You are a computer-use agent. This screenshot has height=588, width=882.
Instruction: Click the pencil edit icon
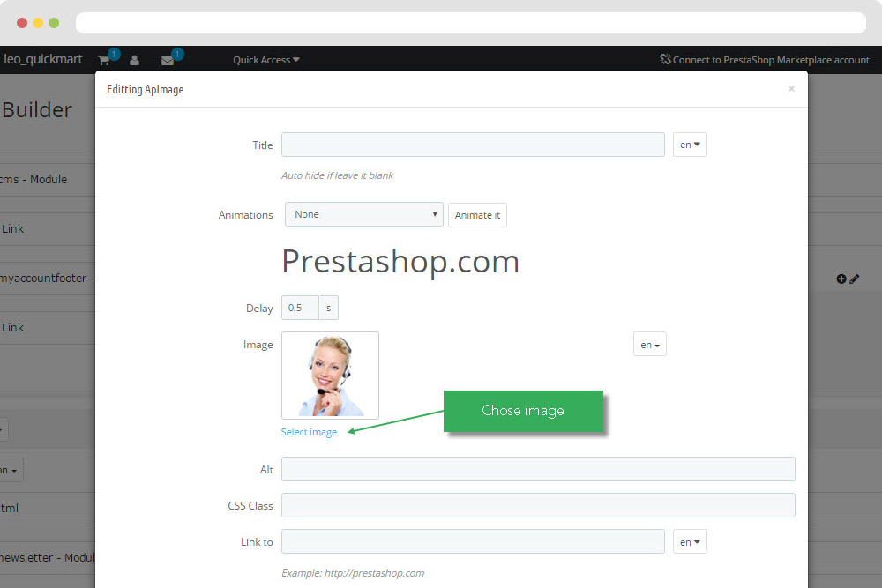pyautogui.click(x=855, y=279)
